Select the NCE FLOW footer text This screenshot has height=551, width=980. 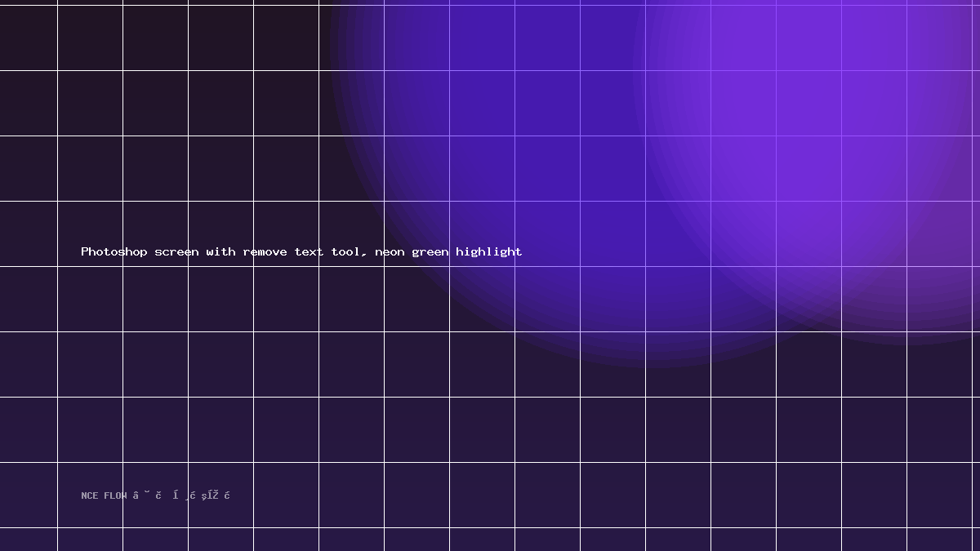[x=104, y=495]
